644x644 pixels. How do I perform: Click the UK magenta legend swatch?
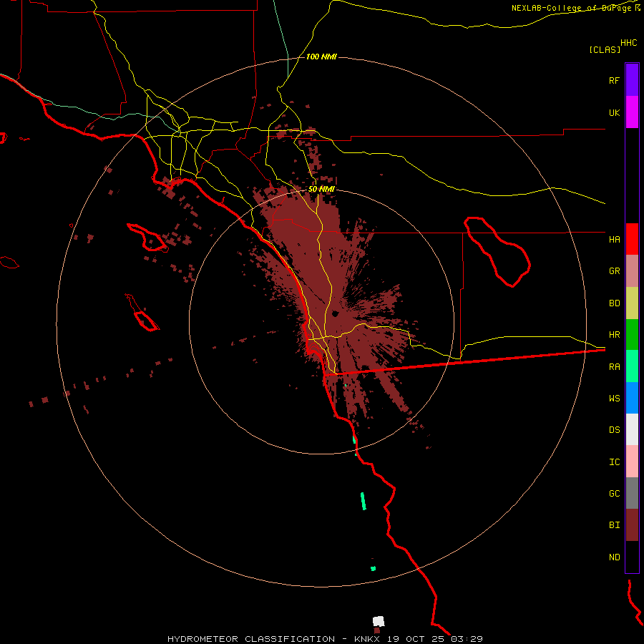(632, 112)
